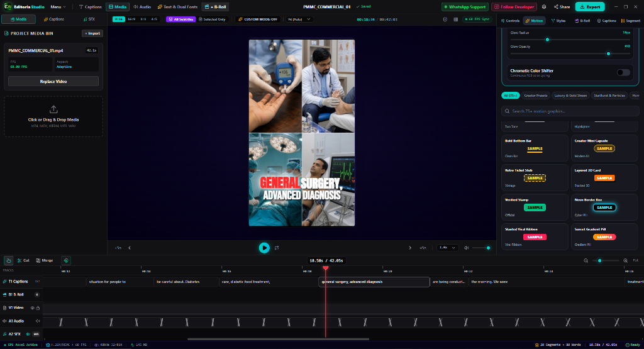Screen dimensions: 644x349
Task: Toggle the V1 Video track lock
Action: [38, 307]
